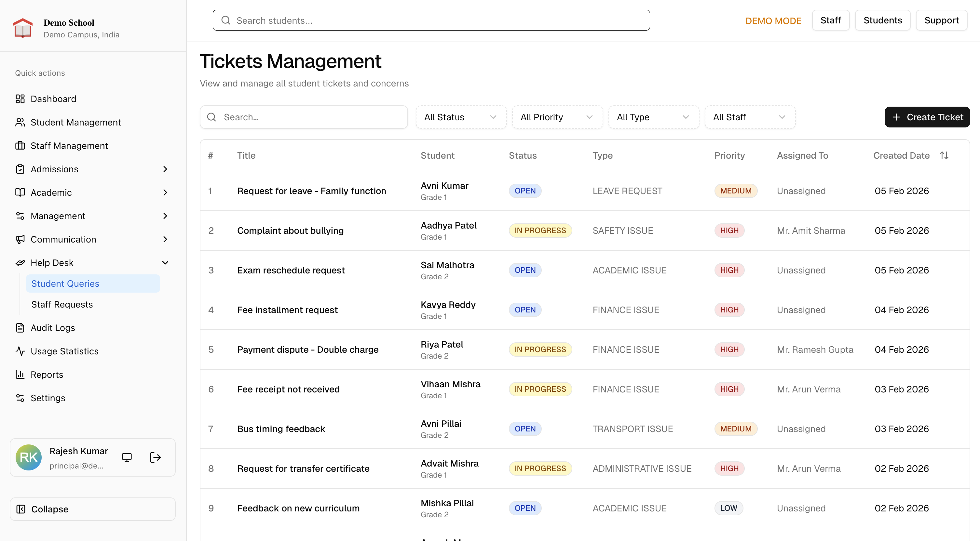Click the Support button in header
980x541 pixels.
[941, 20]
